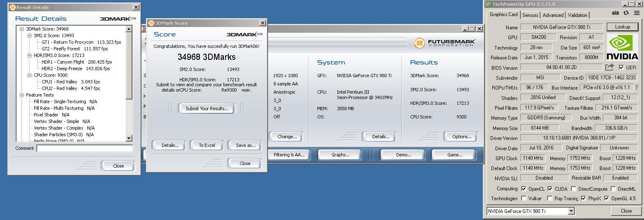The width and height of the screenshot is (644, 220).
Task: Toggle the Vulkan checkbox
Action: tap(524, 199)
